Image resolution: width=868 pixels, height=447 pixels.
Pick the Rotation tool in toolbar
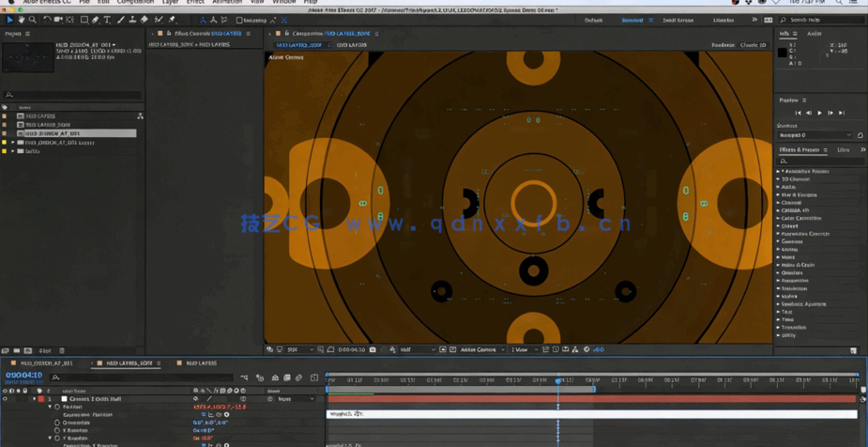coord(47,20)
